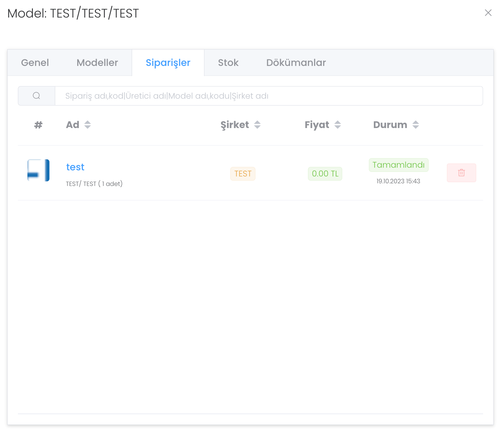Delete the test order with trash icon
The width and height of the screenshot is (504, 439).
tap(461, 173)
